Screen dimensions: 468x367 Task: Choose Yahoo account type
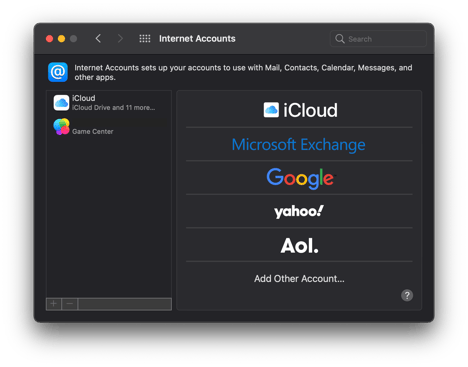click(299, 211)
